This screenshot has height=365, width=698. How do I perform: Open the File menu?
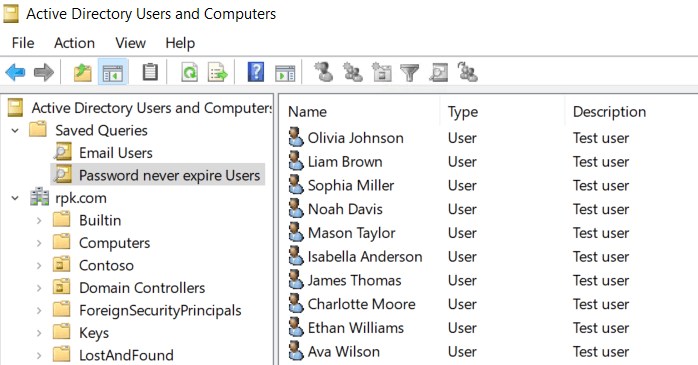tap(23, 43)
